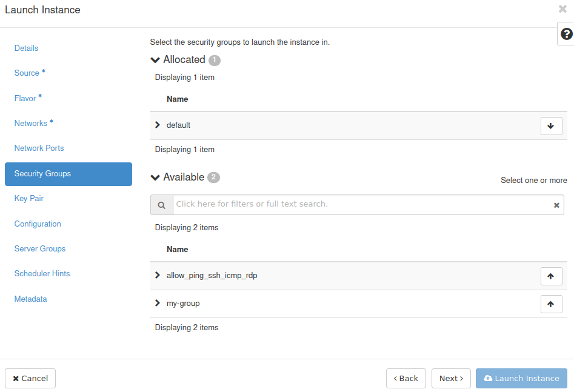Click the cloud icon on Launch Instance button
This screenshot has width=574, height=392.
pos(489,378)
